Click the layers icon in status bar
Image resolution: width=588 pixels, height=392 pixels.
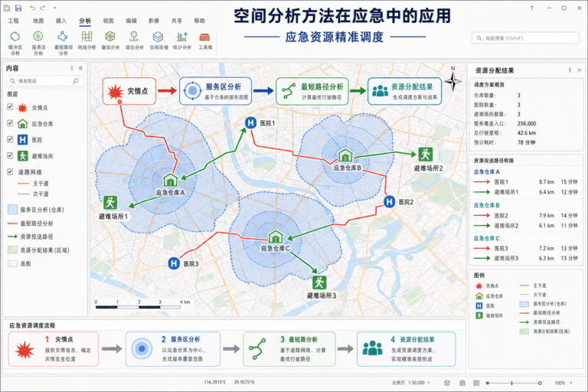(x=447, y=383)
